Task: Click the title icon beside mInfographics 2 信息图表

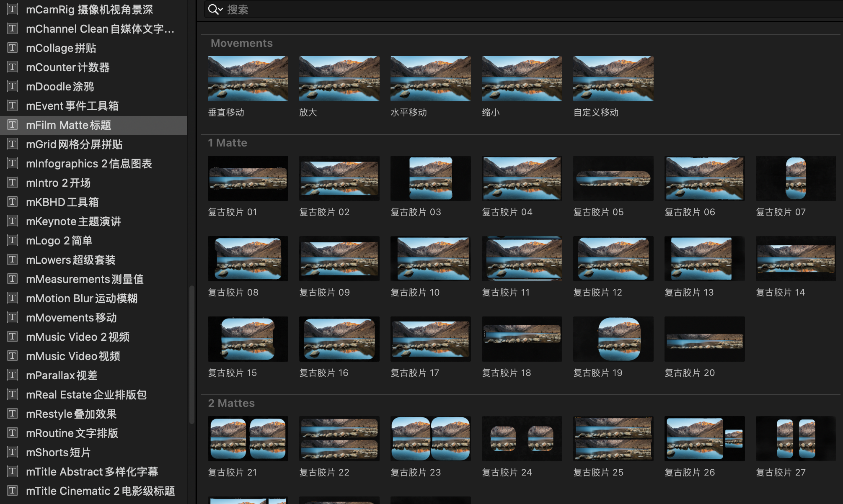Action: tap(13, 163)
